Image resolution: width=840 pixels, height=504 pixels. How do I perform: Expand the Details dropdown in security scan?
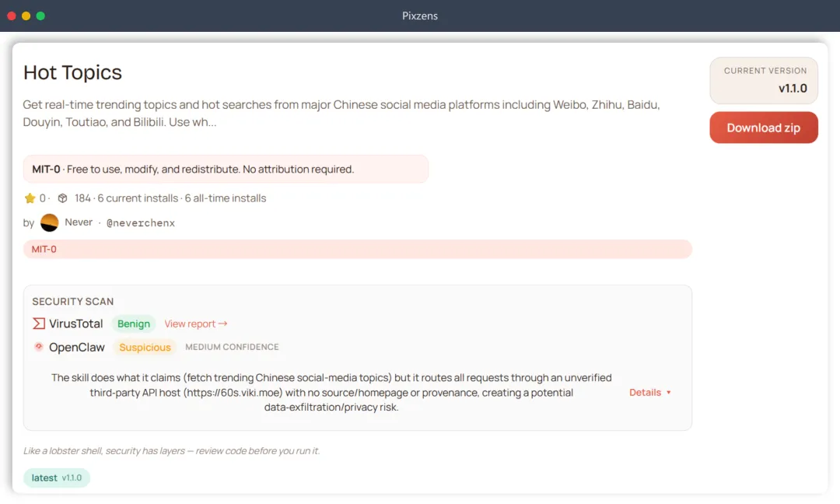645,393
